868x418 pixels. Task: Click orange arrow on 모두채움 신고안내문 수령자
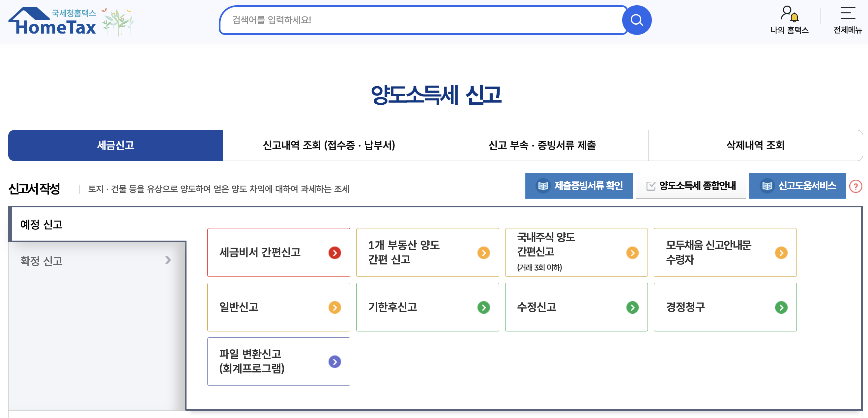click(781, 253)
